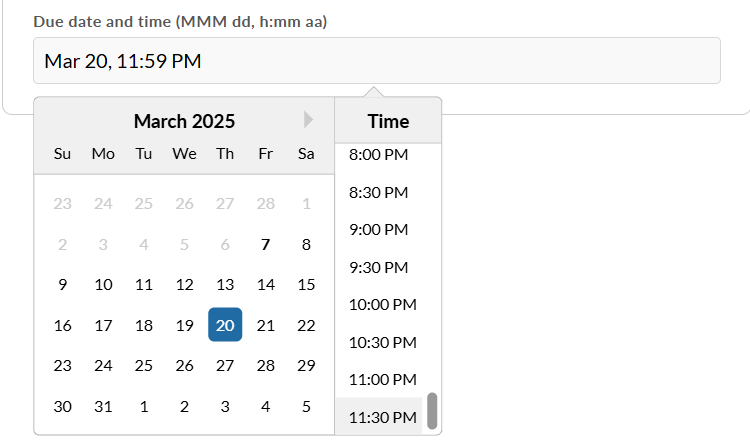The width and height of the screenshot is (750, 445).
Task: Go to next month arrow
Action: [x=308, y=120]
